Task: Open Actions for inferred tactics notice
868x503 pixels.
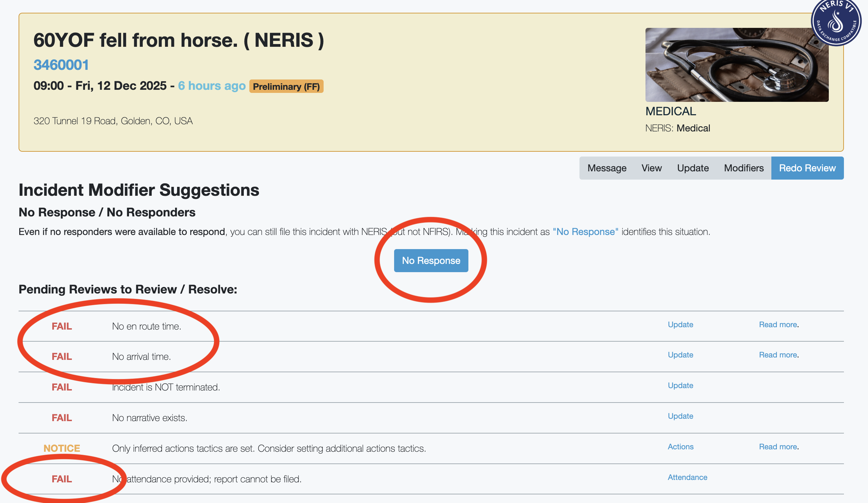Action: pyautogui.click(x=680, y=447)
